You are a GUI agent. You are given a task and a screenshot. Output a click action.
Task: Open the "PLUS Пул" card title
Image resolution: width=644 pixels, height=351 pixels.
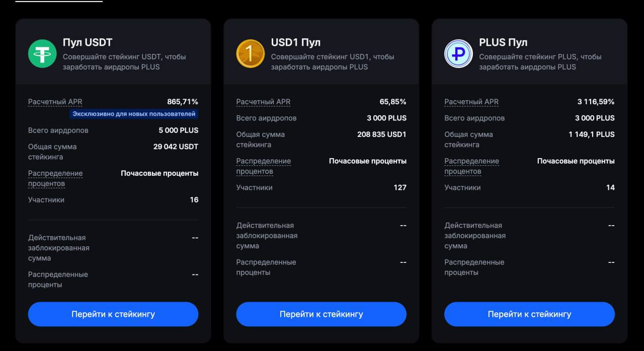click(503, 42)
